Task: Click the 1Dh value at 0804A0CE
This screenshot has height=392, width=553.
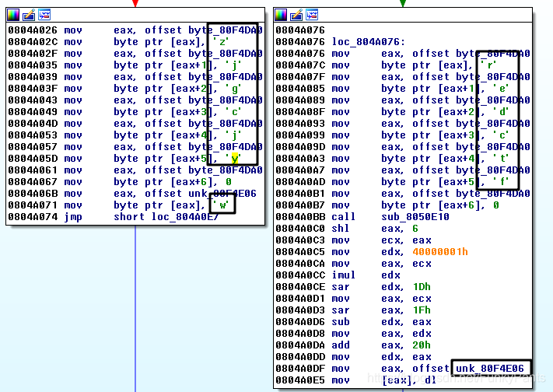Action: point(422,286)
